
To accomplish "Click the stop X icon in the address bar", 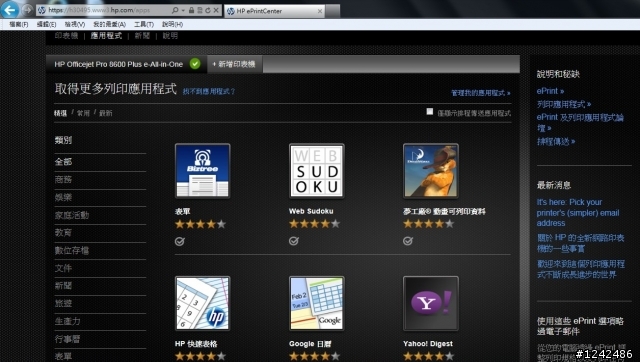I will 216,10.
